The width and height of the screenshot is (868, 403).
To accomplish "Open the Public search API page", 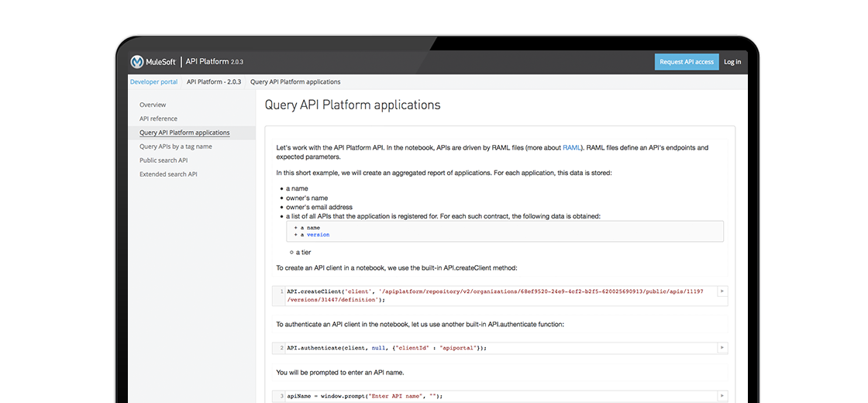I will 164,160.
